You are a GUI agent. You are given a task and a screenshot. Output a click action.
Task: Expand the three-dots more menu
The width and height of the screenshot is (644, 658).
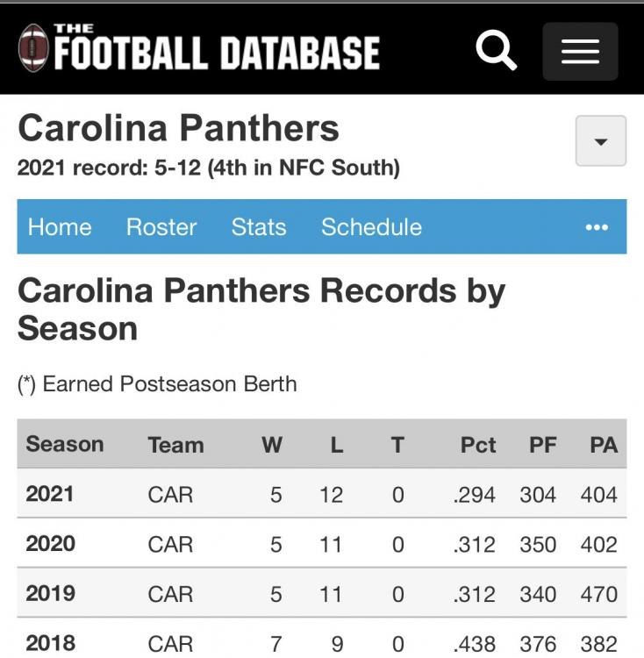[597, 227]
